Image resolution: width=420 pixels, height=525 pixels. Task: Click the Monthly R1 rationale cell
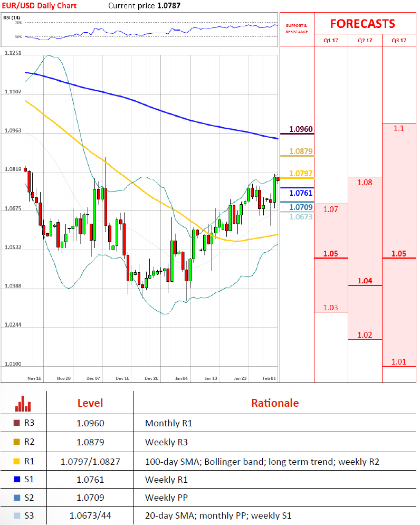pos(169,423)
